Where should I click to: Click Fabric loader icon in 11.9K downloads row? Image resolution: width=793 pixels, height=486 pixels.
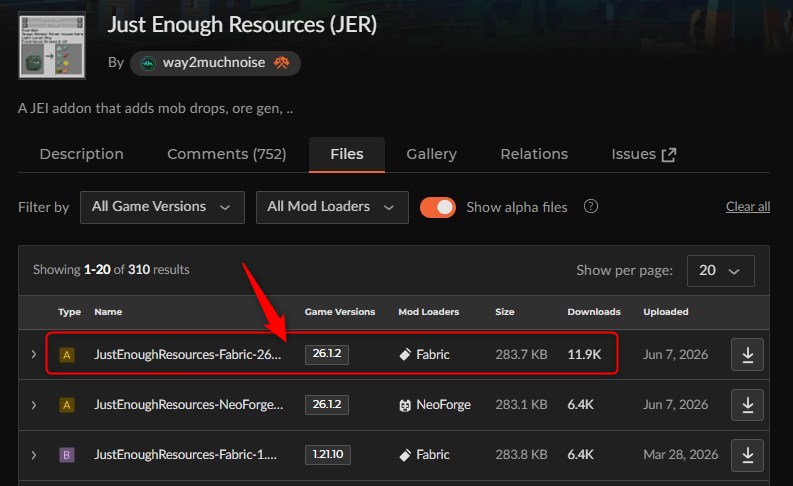point(405,355)
